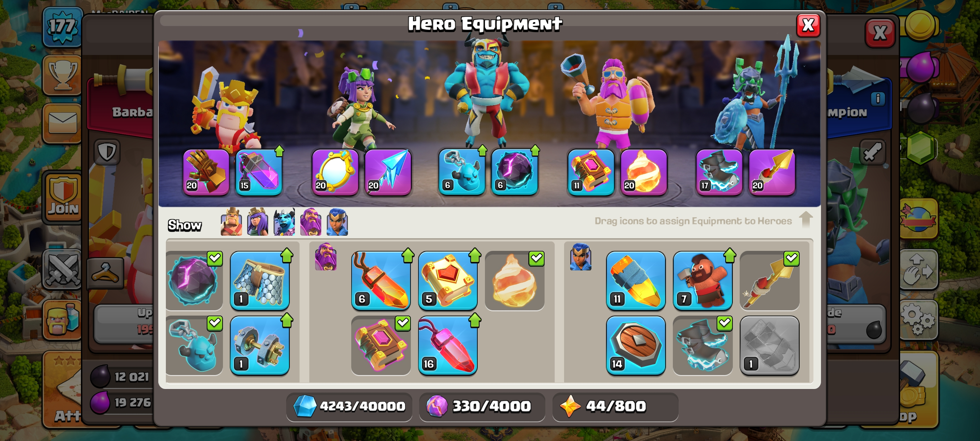
Task: Toggle the Archer Queen filter in Show row
Action: coord(258,222)
